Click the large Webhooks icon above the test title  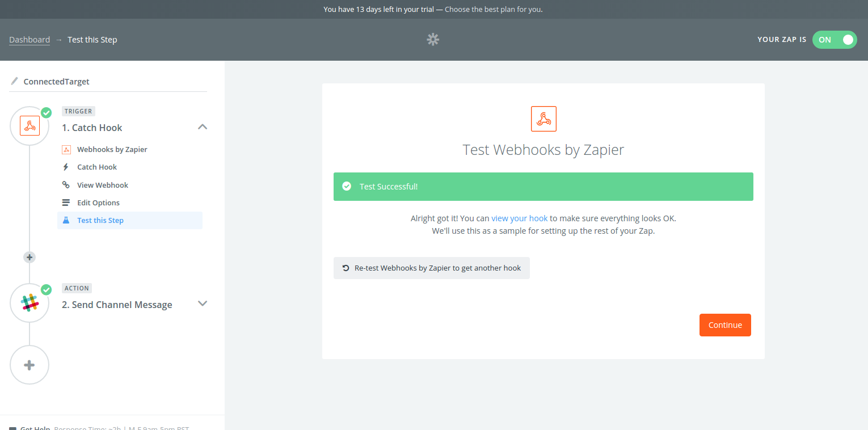[543, 119]
